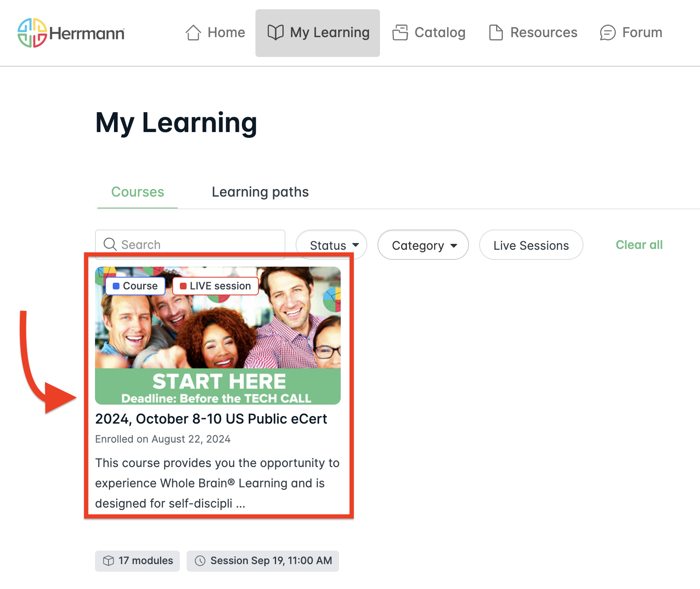Open the Catalog page
The height and width of the screenshot is (589, 700).
[x=429, y=32]
